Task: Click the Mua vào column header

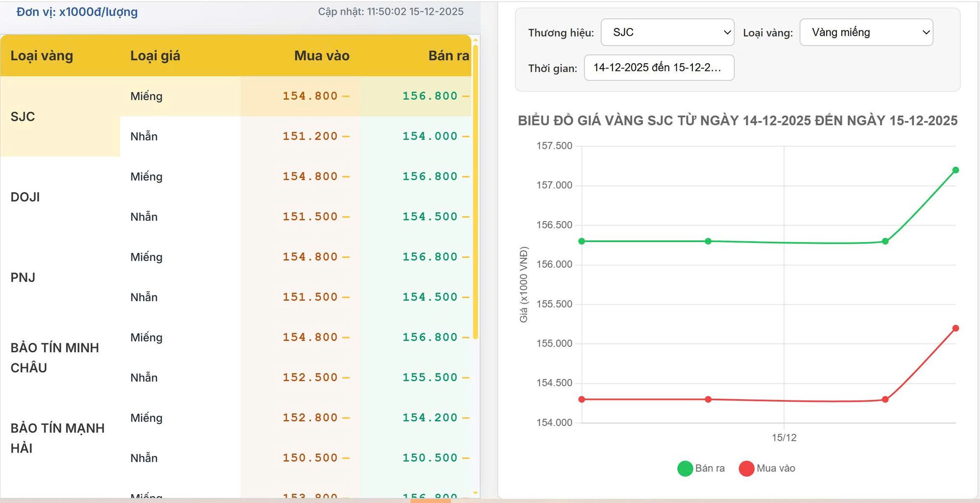Action: point(321,56)
